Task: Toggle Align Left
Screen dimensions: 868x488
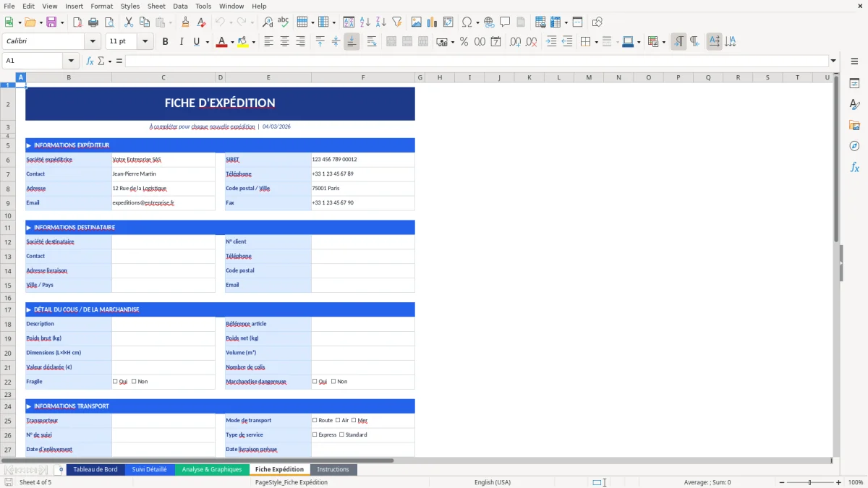Action: [269, 42]
